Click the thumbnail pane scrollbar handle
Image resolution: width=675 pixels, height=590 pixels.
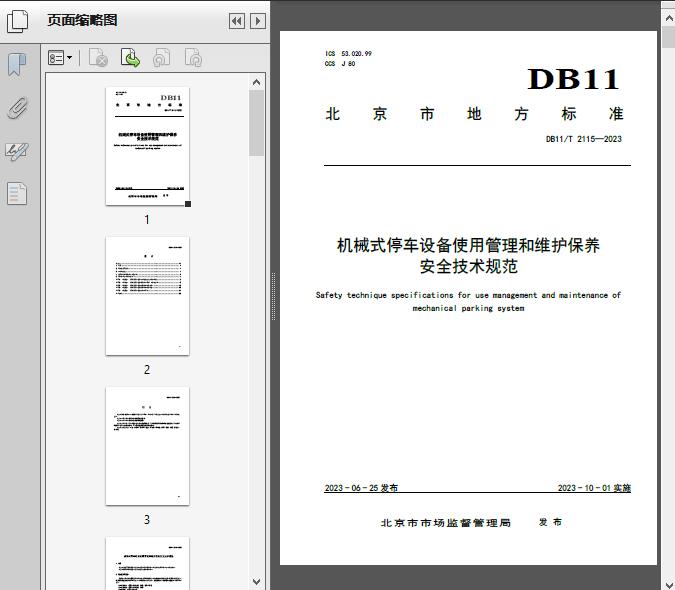(x=257, y=123)
